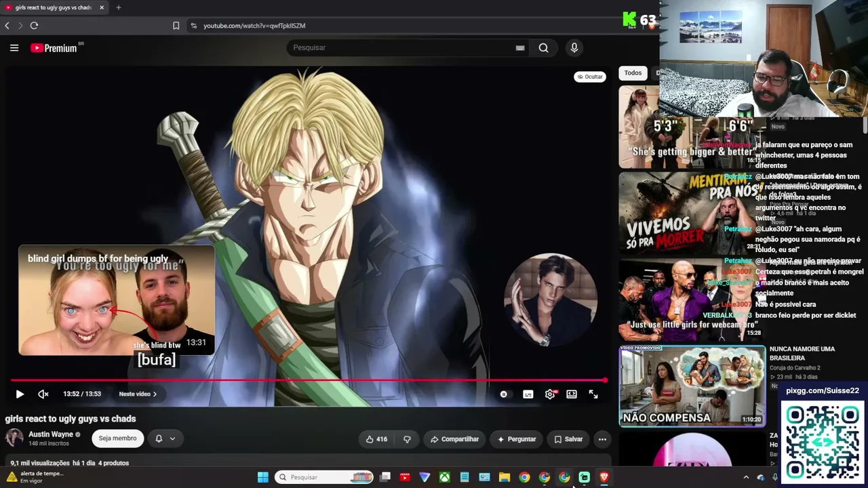Toggle subtitles on the player

tap(528, 394)
